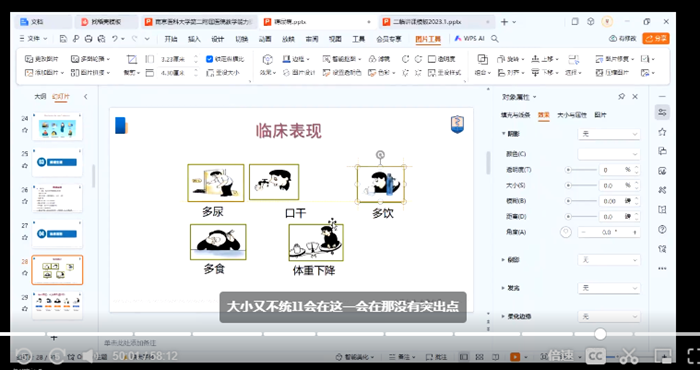The height and width of the screenshot is (370, 700).
Task: Select slide 29 thumbnail
Action: tap(57, 305)
